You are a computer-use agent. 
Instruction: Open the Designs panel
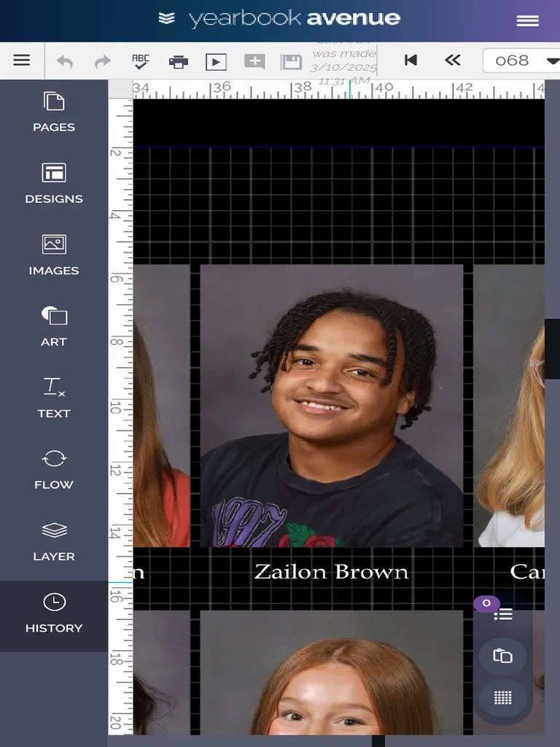(x=54, y=183)
